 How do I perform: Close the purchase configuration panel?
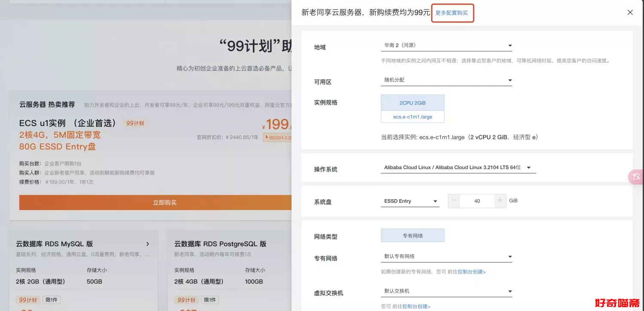click(x=630, y=12)
